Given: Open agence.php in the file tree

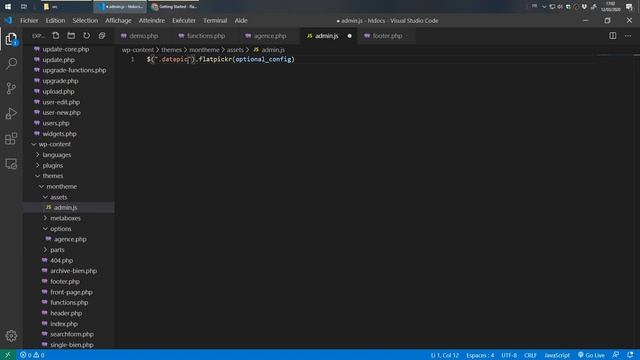Looking at the screenshot, I should 70,239.
